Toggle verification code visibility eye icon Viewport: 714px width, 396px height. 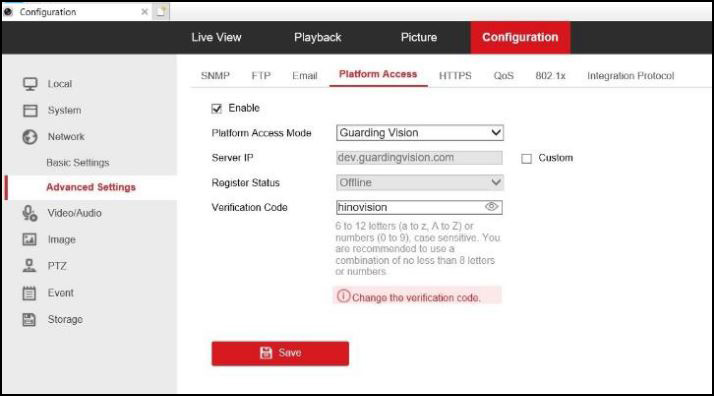[x=491, y=207]
